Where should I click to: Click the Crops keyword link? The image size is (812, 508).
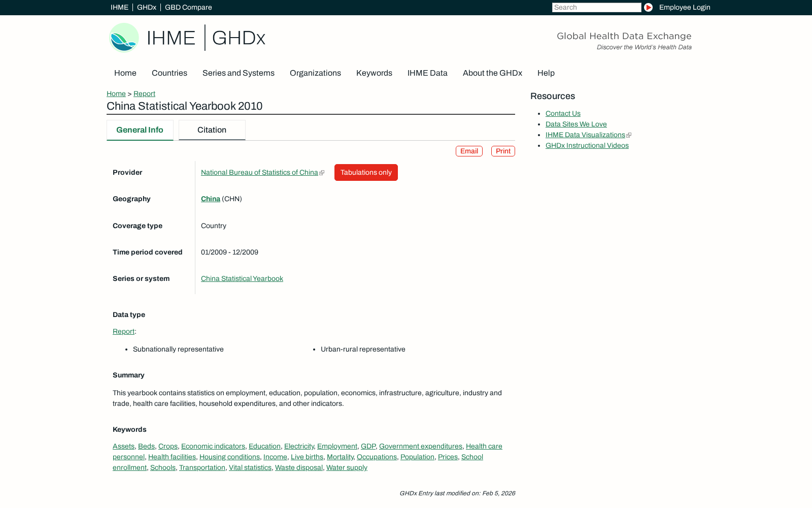(x=168, y=446)
